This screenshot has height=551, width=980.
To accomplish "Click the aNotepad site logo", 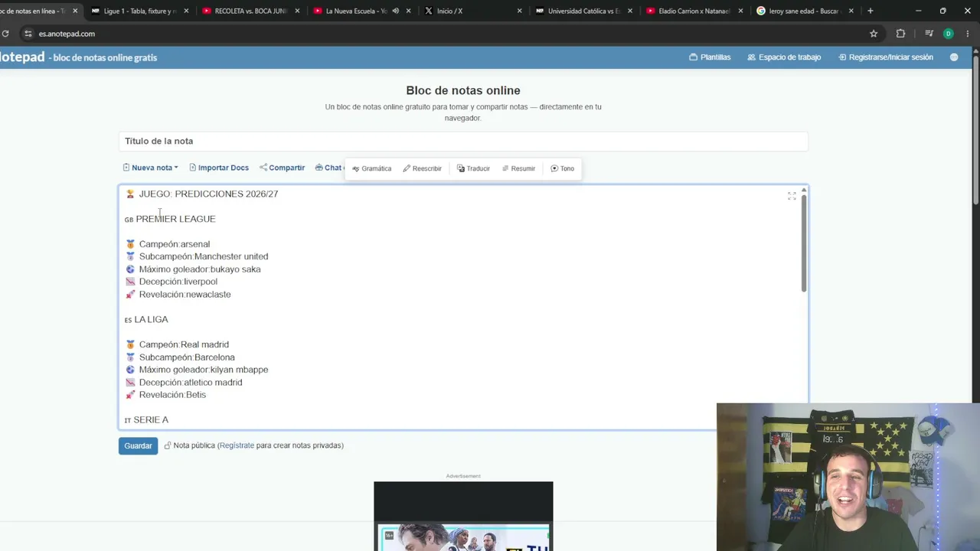I will pos(22,57).
